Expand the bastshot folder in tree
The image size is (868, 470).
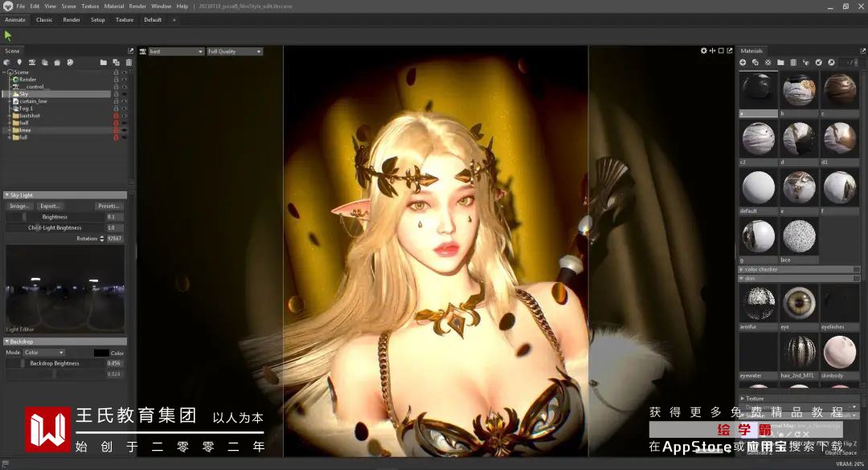click(10, 116)
